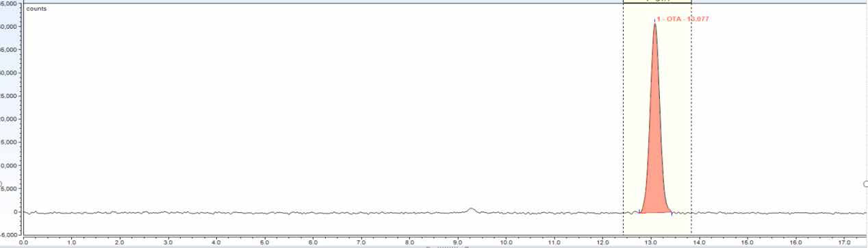
Task: Click the circular handle at left plot edge
Action: [x=1, y=184]
